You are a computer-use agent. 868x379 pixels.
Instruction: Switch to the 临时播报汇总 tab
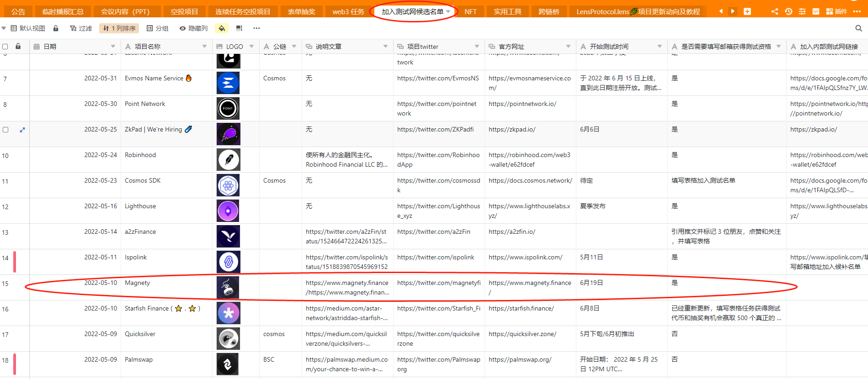point(63,11)
